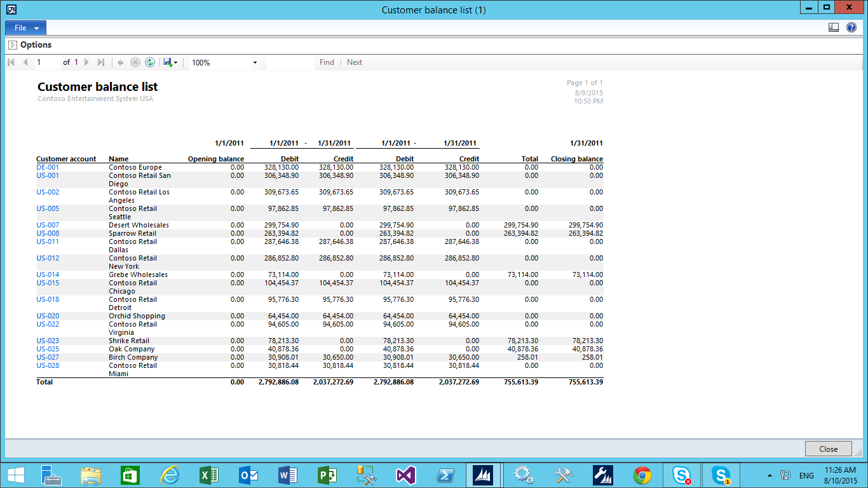This screenshot has height=488, width=868.
Task: Open the File menu
Action: point(26,28)
